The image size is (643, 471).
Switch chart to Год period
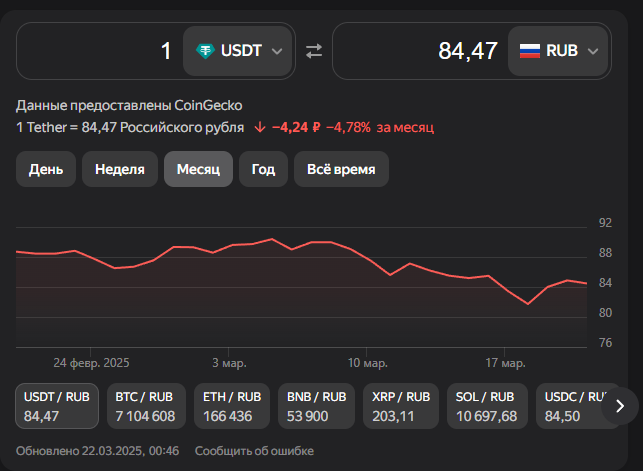263,169
